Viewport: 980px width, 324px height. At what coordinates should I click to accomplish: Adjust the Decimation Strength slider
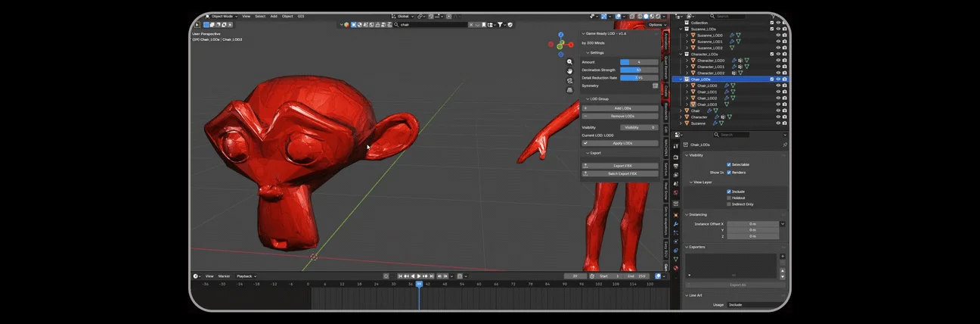(639, 70)
